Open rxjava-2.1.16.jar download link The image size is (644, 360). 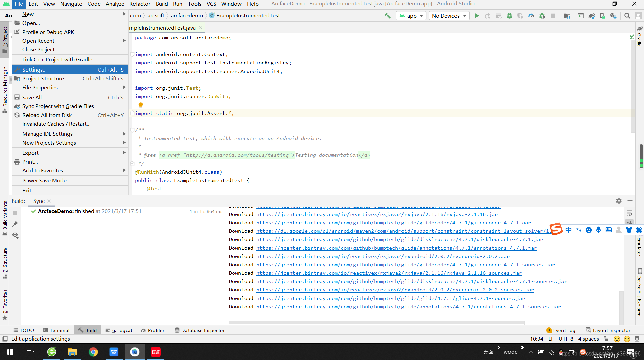point(377,214)
